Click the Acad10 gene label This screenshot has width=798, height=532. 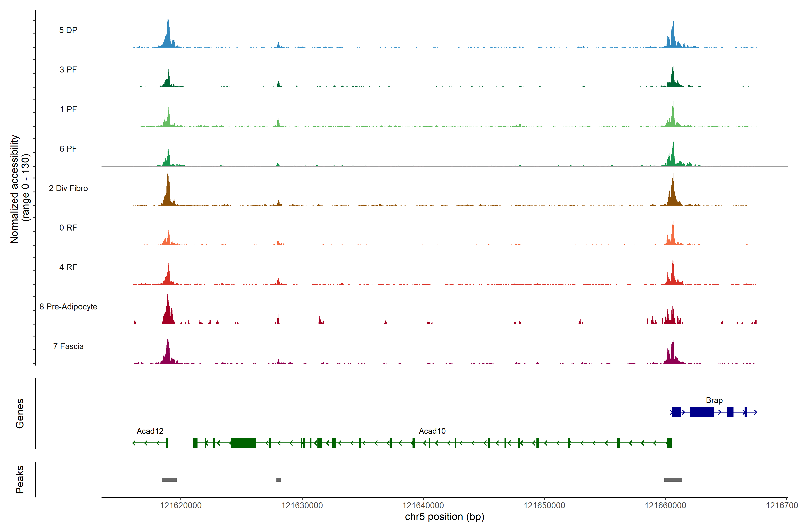[x=432, y=431]
